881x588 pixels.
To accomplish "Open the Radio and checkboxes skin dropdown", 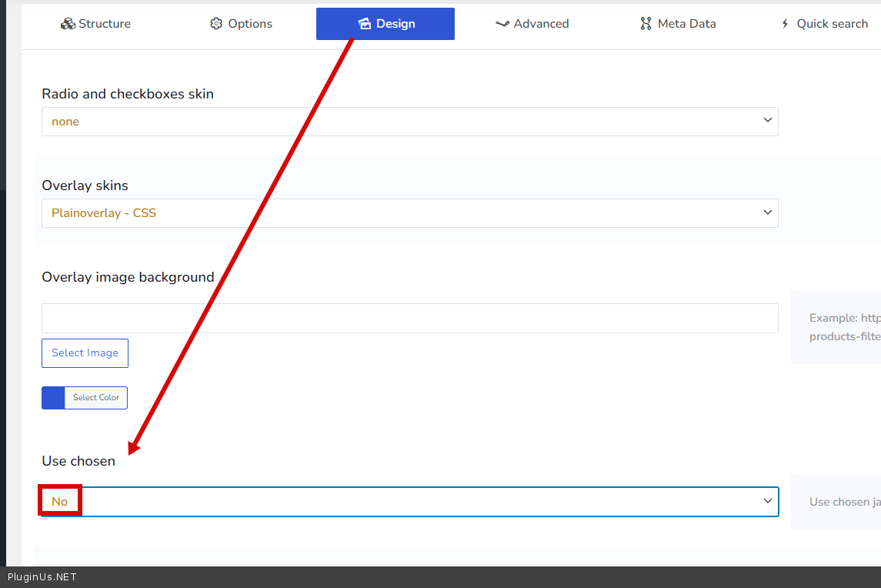I will coord(409,122).
